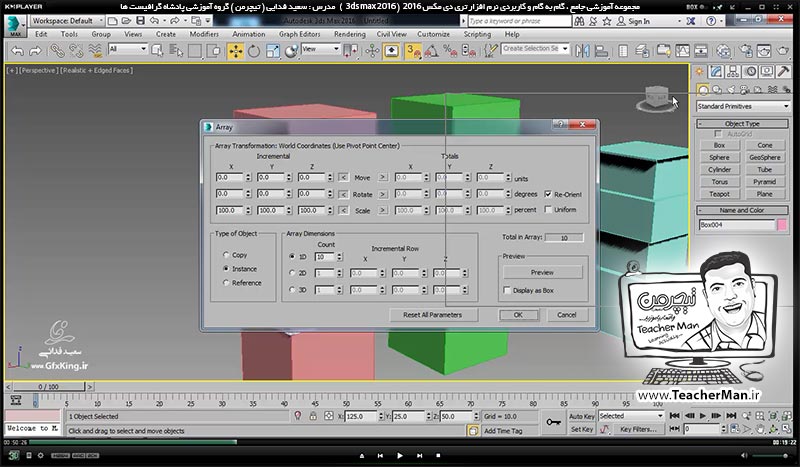800x467 pixels.
Task: Click the 1D Count input field
Action: click(x=324, y=257)
